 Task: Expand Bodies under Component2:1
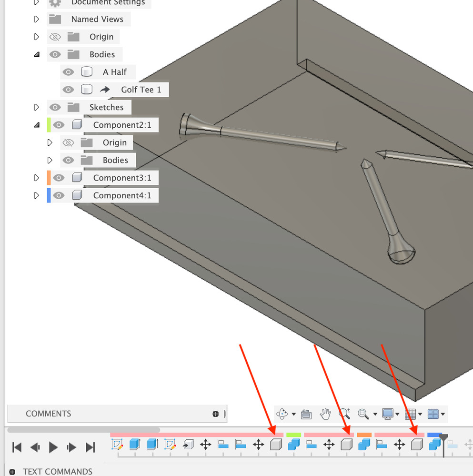tap(50, 160)
